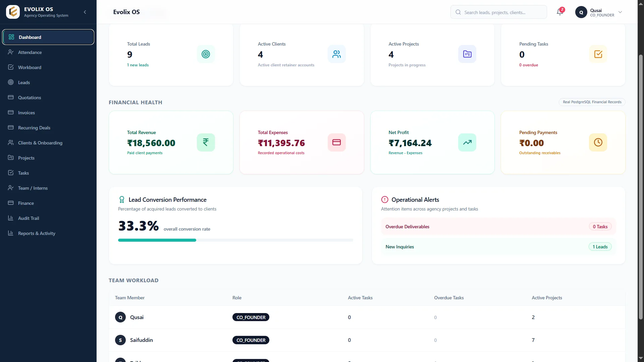The height and width of the screenshot is (362, 644).
Task: Open Attendance in the sidebar
Action: [48, 52]
